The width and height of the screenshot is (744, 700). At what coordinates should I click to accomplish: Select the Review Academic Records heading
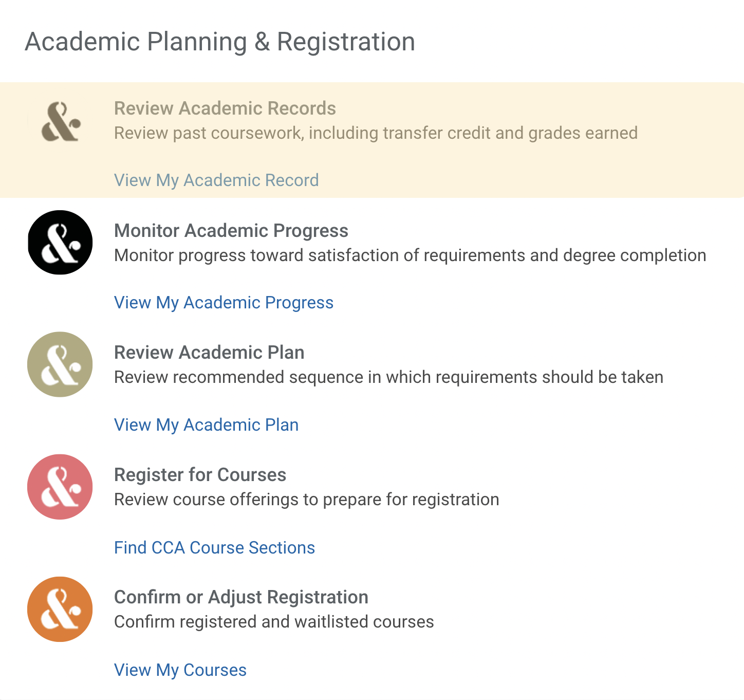(225, 108)
